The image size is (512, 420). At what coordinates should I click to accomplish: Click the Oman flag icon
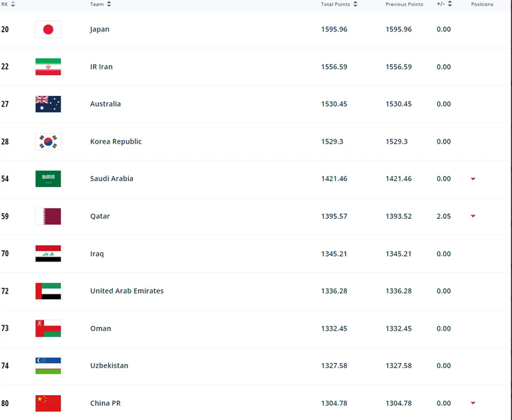48,328
